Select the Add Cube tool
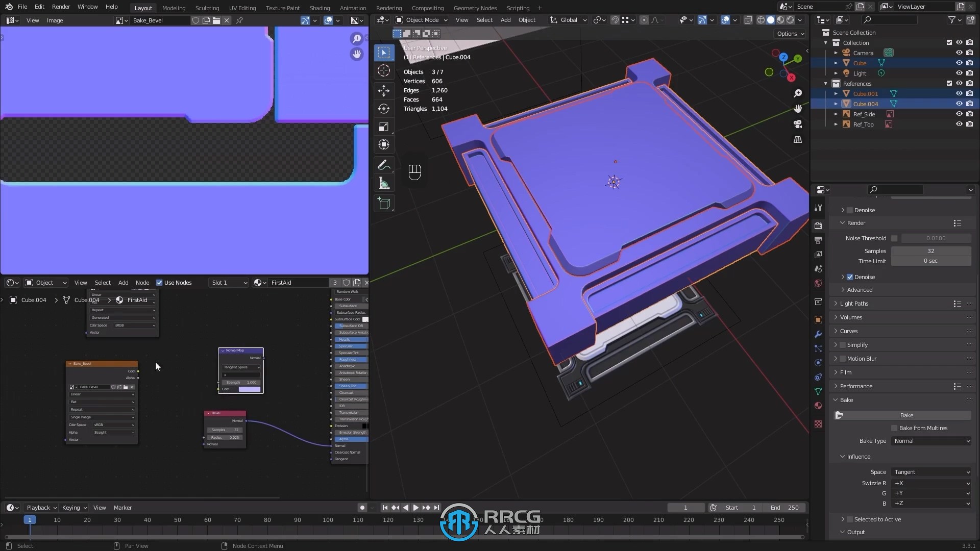Viewport: 980px width, 551px height. (x=384, y=204)
